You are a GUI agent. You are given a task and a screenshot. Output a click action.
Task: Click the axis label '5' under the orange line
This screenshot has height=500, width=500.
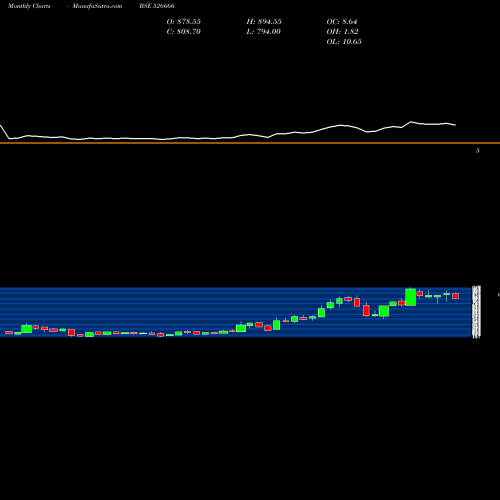point(478,151)
